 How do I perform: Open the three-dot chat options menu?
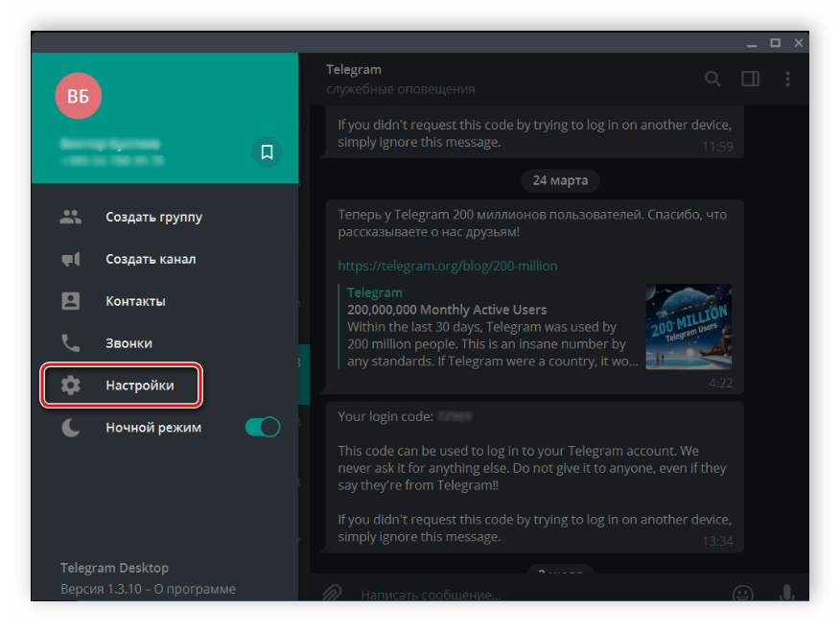787,79
